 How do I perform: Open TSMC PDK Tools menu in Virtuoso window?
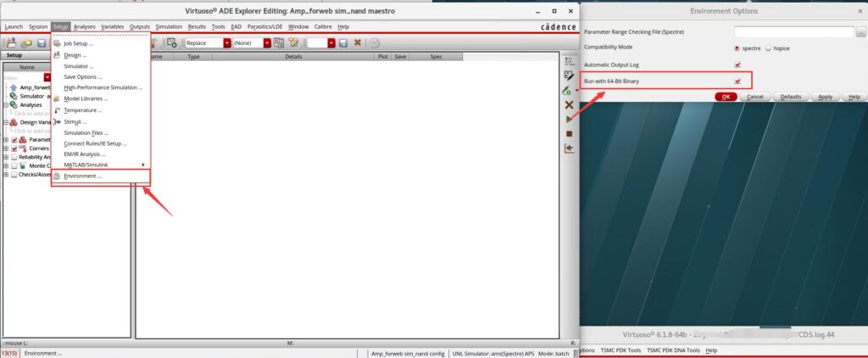click(x=621, y=350)
